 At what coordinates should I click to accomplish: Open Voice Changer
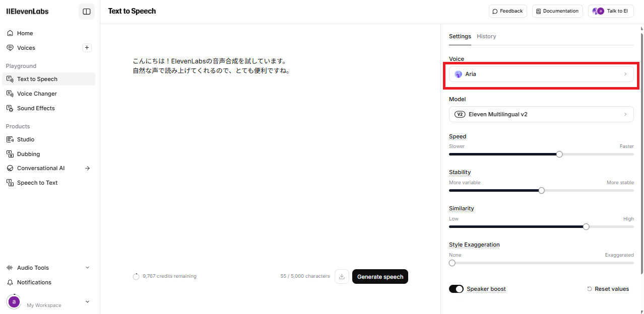[48, 94]
